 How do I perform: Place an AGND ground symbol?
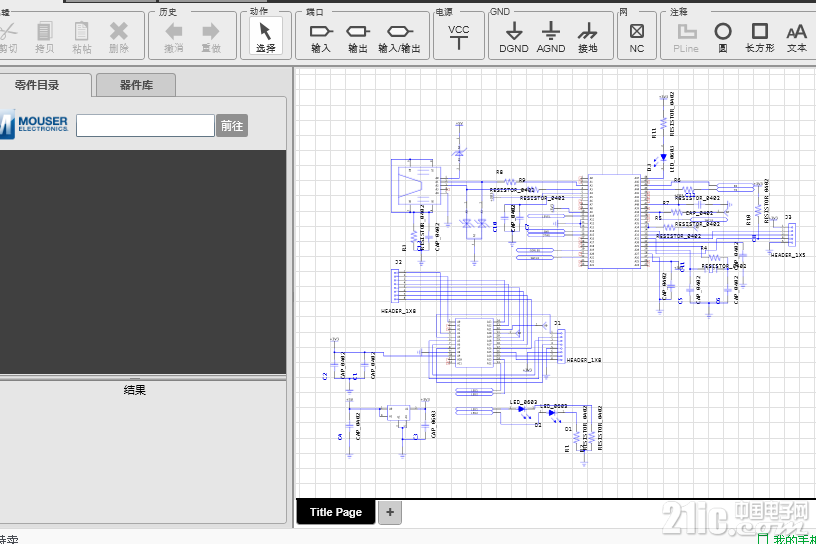[551, 37]
